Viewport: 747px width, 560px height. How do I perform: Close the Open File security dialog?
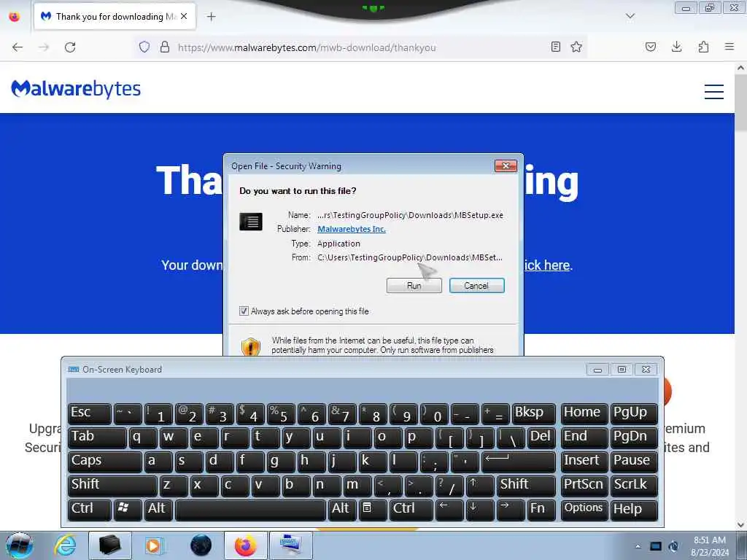[506, 166]
